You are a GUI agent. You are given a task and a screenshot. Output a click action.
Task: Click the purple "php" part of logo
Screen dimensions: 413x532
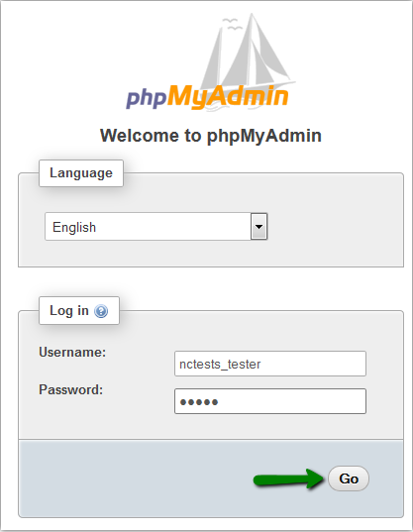coord(147,98)
